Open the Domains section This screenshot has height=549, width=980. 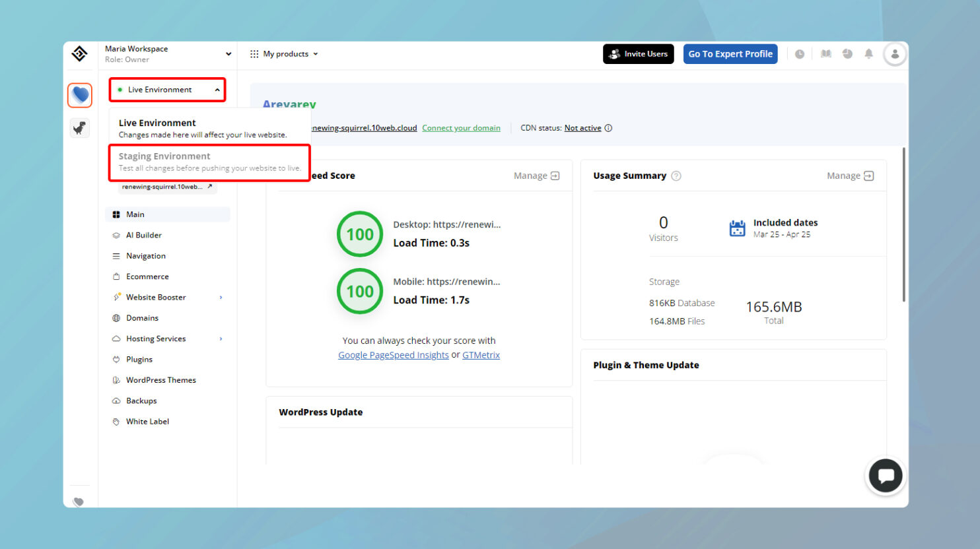[143, 317]
